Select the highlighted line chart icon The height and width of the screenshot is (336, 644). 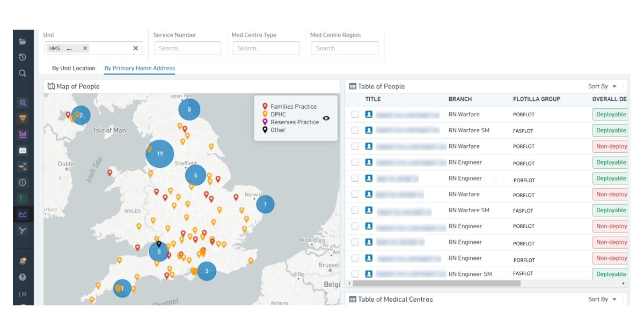click(22, 213)
